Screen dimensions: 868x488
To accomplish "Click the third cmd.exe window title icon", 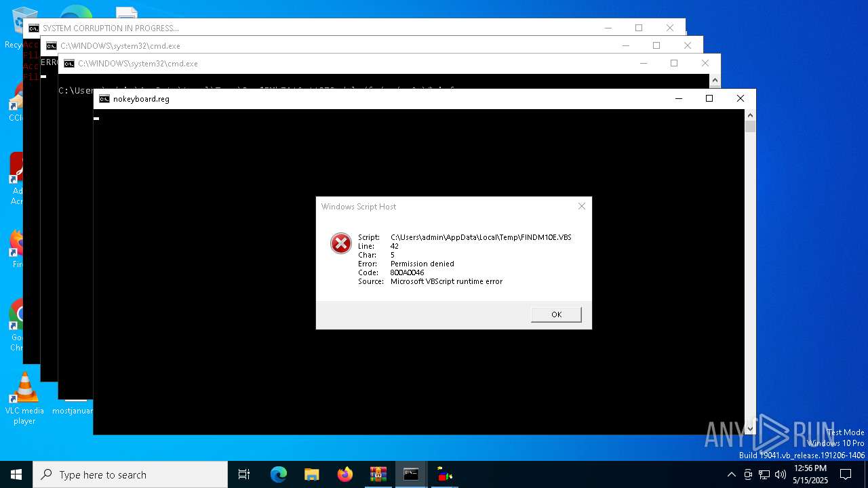I will pyautogui.click(x=68, y=64).
